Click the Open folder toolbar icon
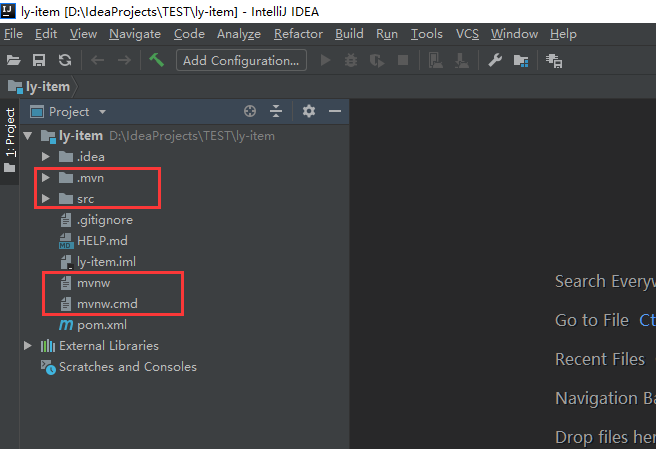The height and width of the screenshot is (449, 656). [13, 61]
